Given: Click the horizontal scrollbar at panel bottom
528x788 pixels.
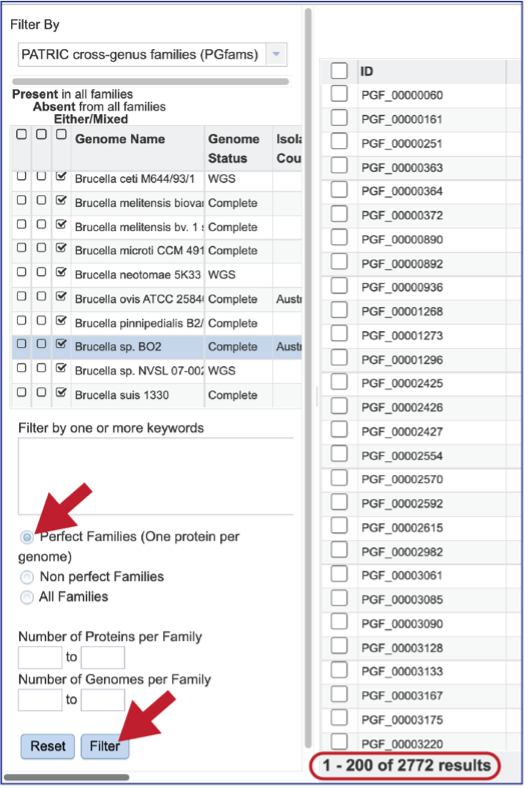Looking at the screenshot, I should coord(66,777).
